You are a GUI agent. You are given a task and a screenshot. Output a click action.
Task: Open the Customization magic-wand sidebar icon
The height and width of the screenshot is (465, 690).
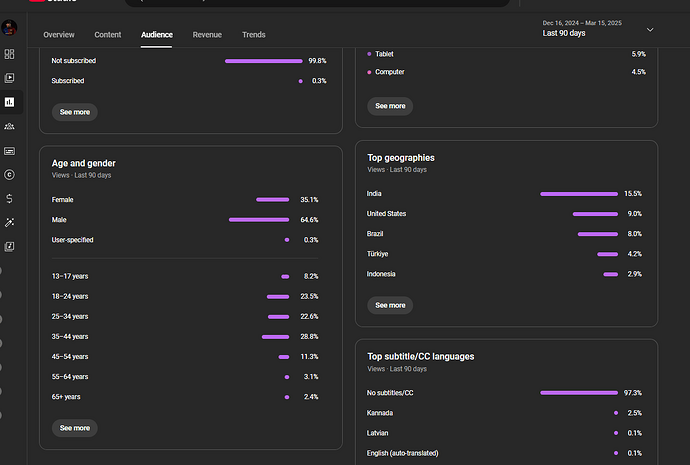click(9, 223)
